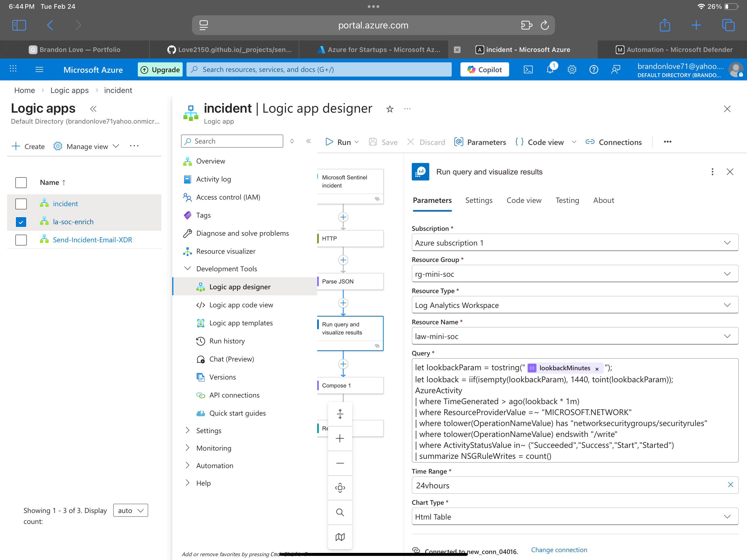Open the Resource Group dropdown
The height and width of the screenshot is (560, 747).
[x=574, y=274]
